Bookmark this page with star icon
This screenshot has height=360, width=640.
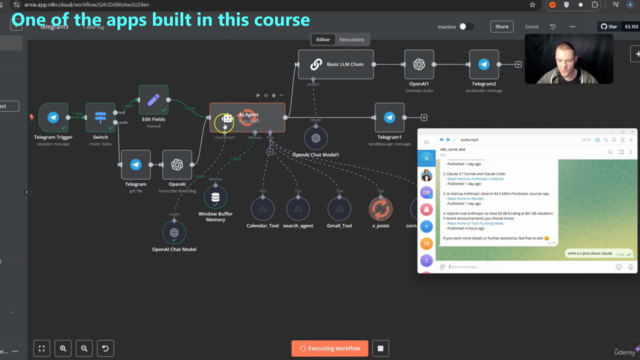tap(532, 5)
